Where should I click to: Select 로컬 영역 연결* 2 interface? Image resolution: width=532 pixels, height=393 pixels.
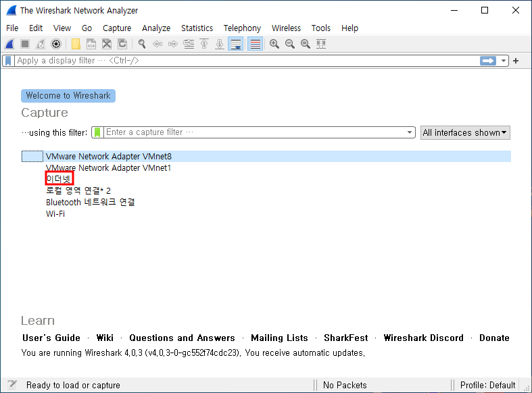point(266,190)
